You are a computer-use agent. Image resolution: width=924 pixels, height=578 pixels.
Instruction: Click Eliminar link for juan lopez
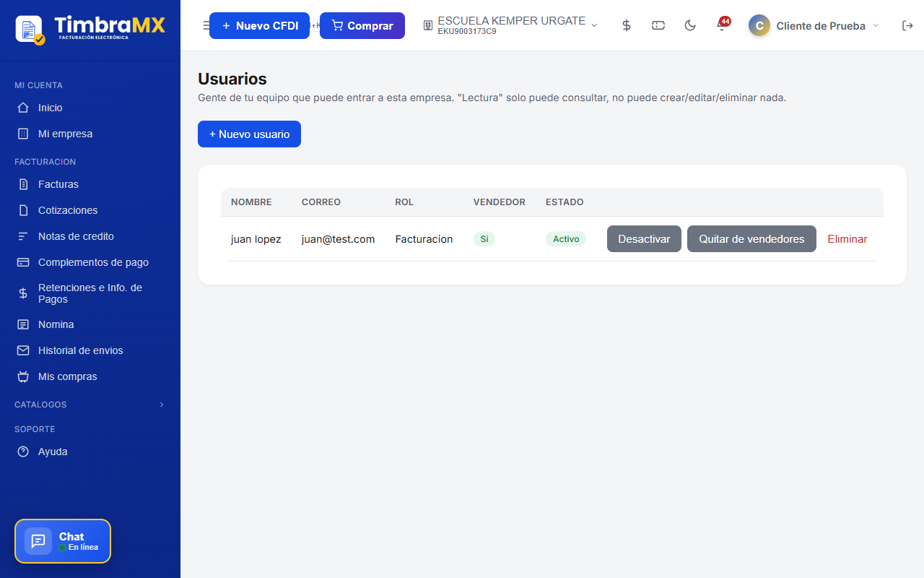click(847, 239)
